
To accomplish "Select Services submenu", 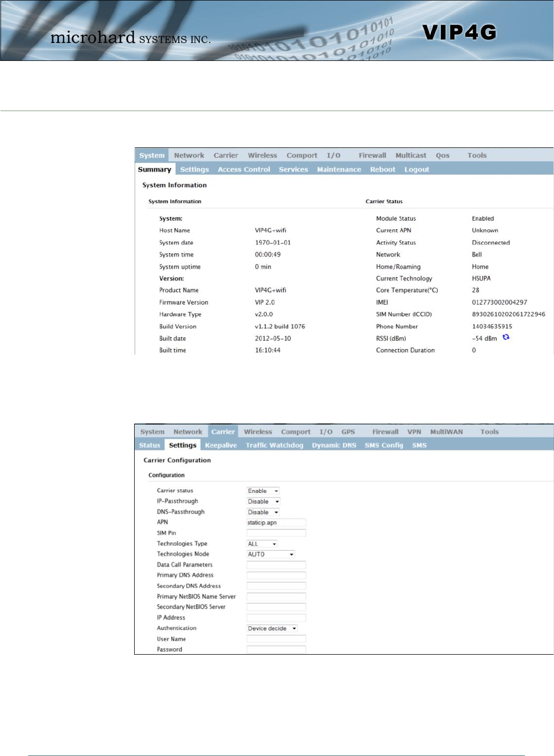I will tap(293, 169).
